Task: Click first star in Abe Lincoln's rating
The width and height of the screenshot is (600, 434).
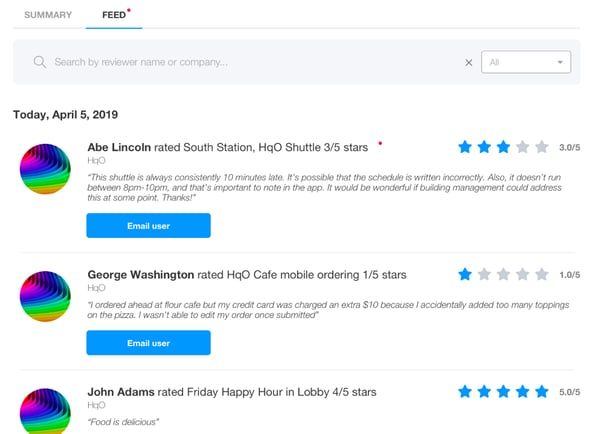Action: coord(465,147)
